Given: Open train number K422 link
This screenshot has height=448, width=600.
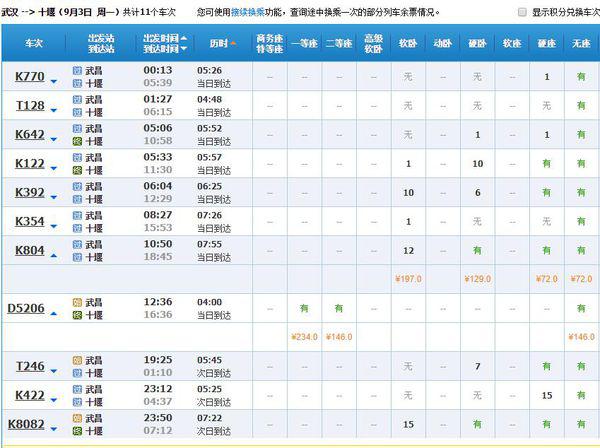Looking at the screenshot, I should (30, 395).
